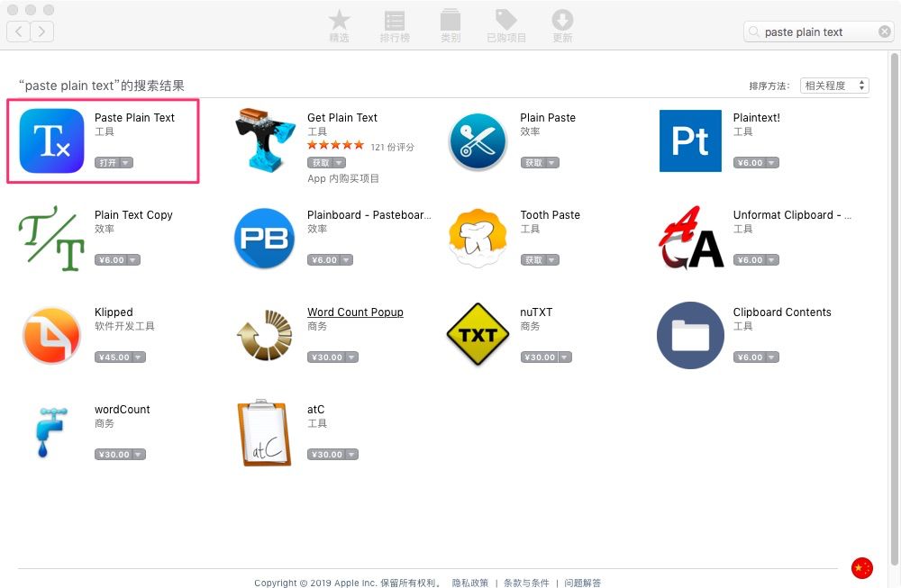Open the Privacy Policy (隐私政策) link
The height and width of the screenshot is (588, 901).
coord(470,583)
